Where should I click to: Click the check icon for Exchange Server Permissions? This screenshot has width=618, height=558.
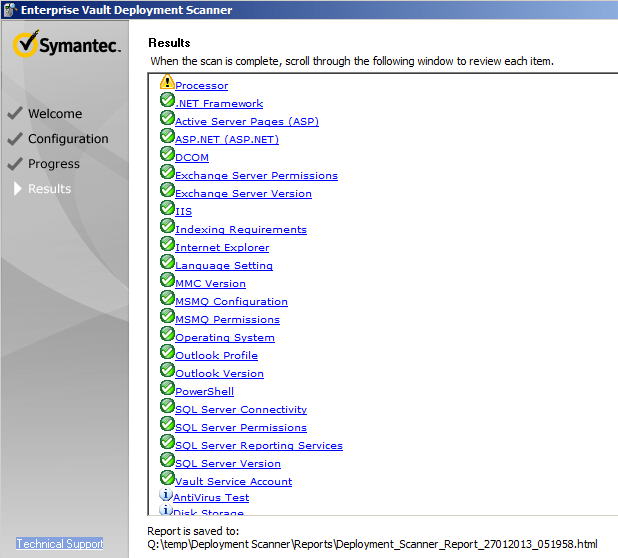[167, 172]
